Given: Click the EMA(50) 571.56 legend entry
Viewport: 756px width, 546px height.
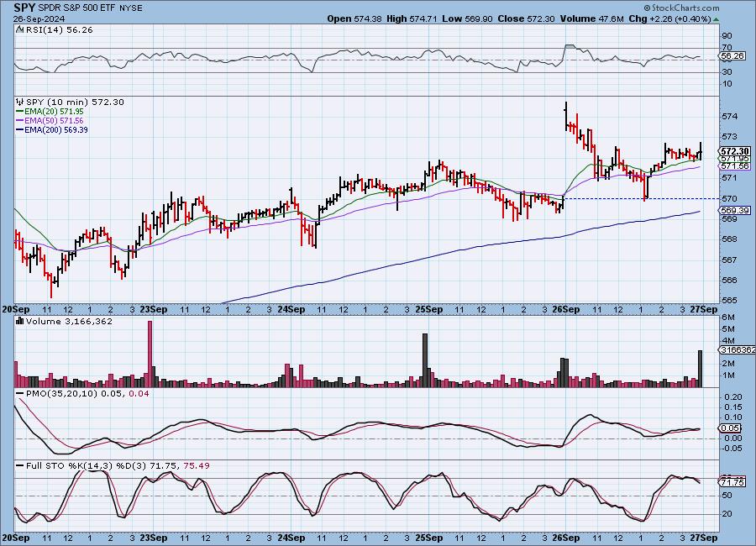Looking at the screenshot, I should 50,121.
